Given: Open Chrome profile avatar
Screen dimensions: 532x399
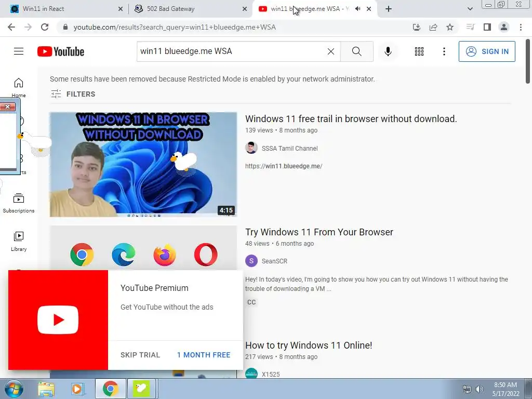Looking at the screenshot, I should 504,27.
